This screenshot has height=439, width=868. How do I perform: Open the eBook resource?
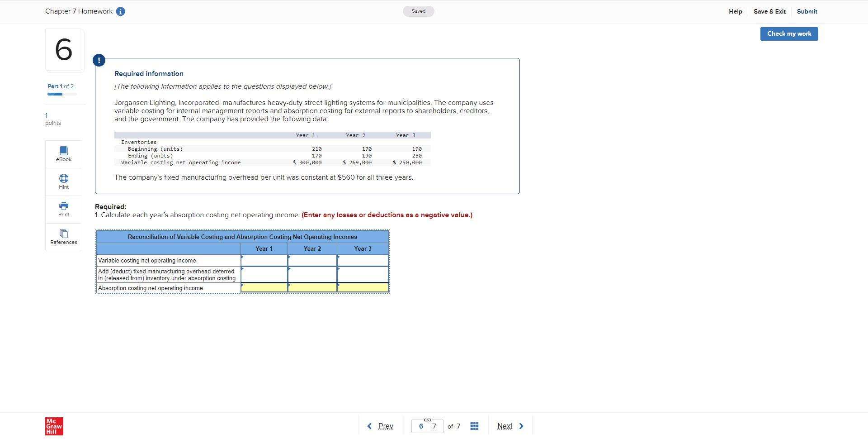tap(63, 154)
